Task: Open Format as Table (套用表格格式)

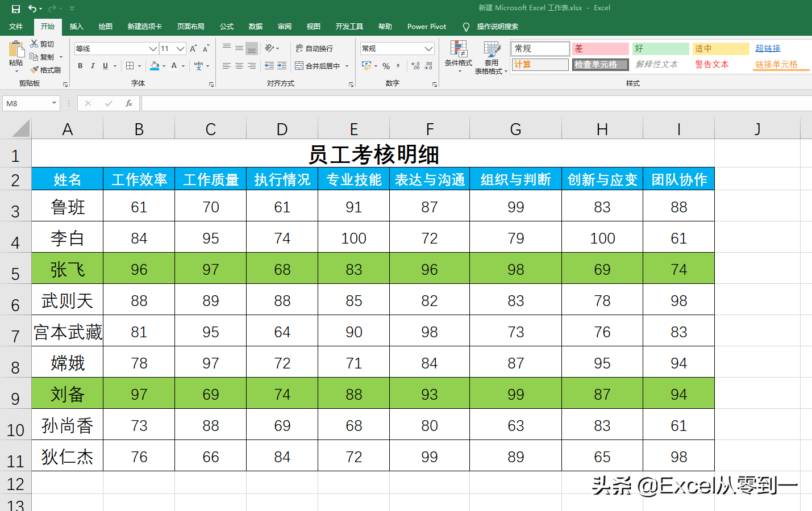Action: [x=491, y=57]
